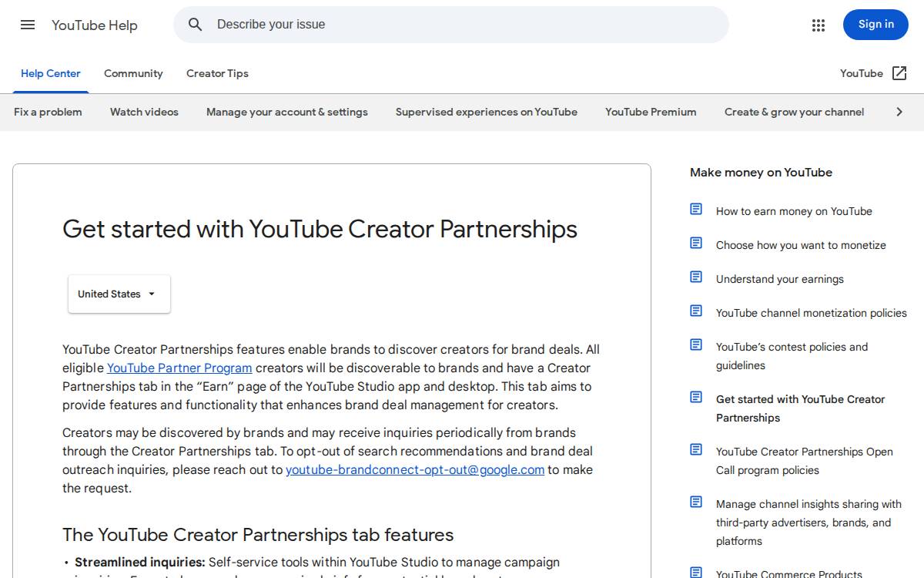Click article icon beside Get started with Creator Partnerships
Screen dimensions: 924x578
click(696, 397)
